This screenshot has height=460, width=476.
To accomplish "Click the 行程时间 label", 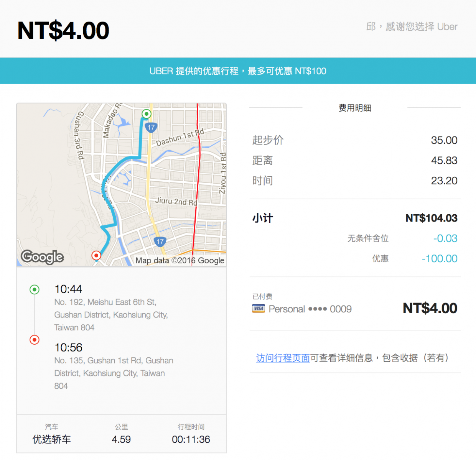I will [191, 427].
